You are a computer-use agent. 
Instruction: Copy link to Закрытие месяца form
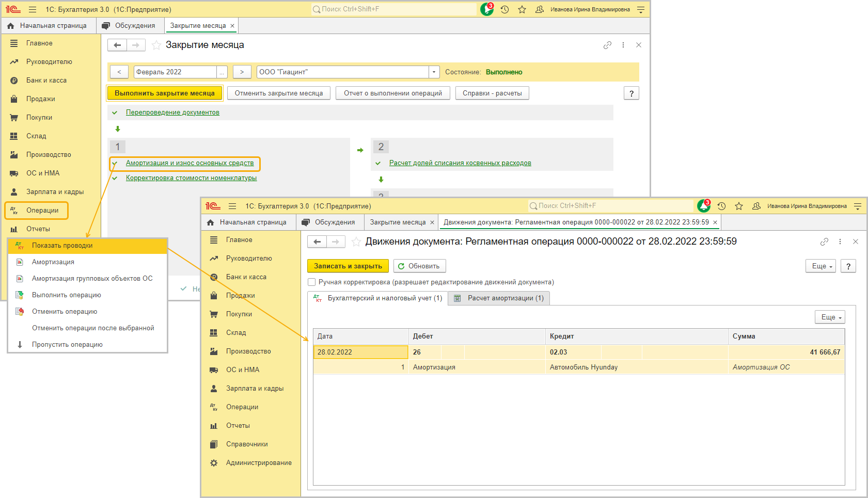[x=607, y=45]
